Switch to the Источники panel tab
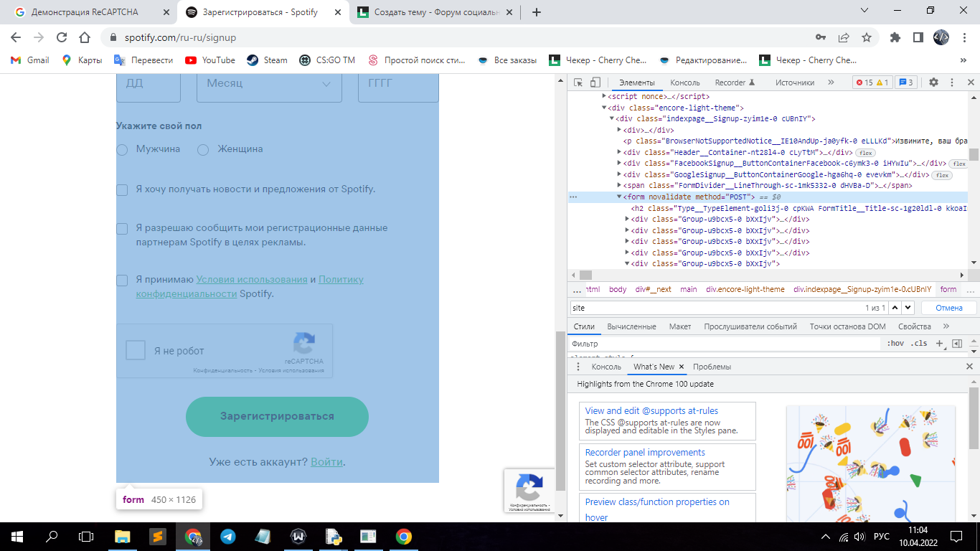 coord(794,83)
